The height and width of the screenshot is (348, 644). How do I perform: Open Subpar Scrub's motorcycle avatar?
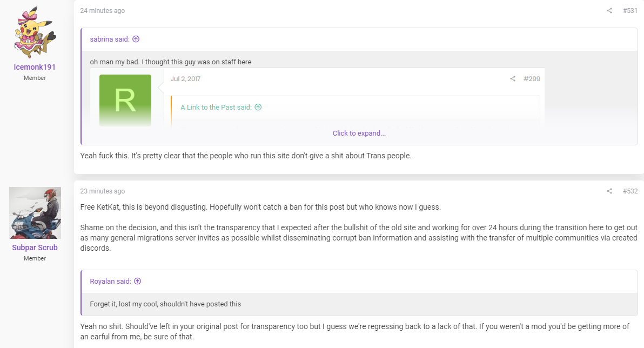[x=35, y=213]
